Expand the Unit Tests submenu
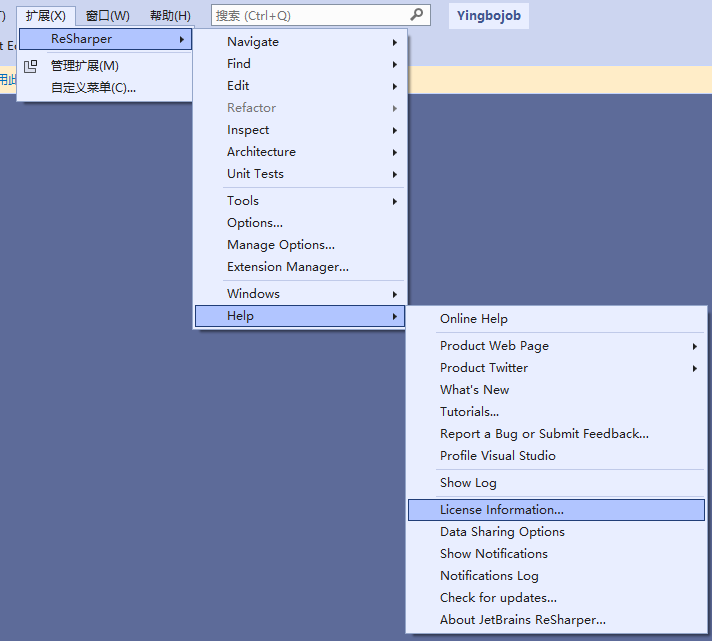This screenshot has width=712, height=641. pos(300,174)
